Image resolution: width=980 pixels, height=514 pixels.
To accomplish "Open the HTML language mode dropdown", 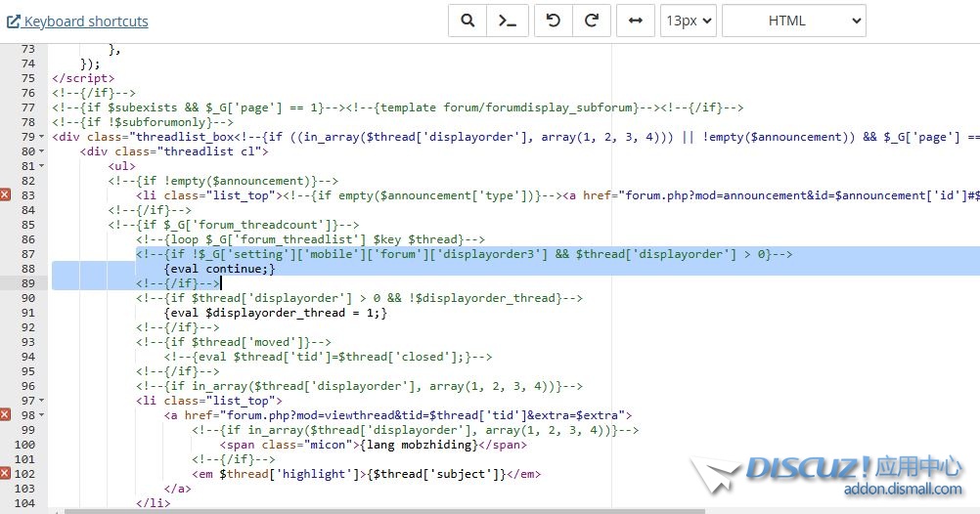I will 794,21.
